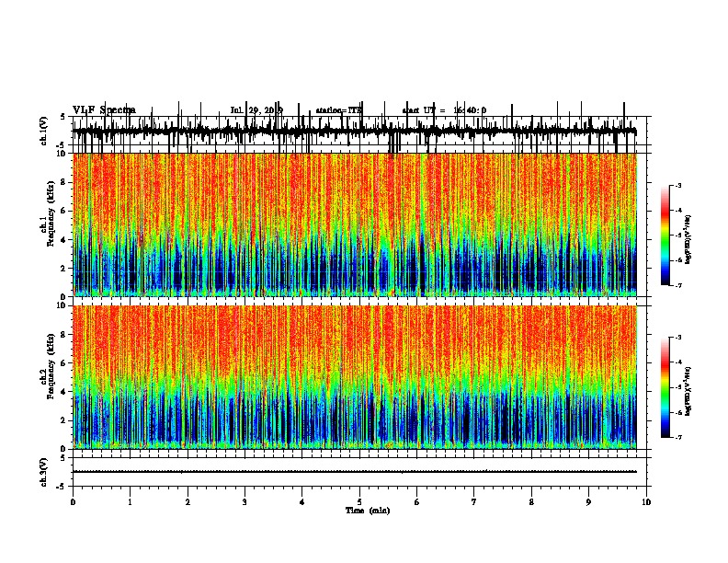Click the 'VLF Spectra' plot title
728x563 pixels.
(104, 109)
